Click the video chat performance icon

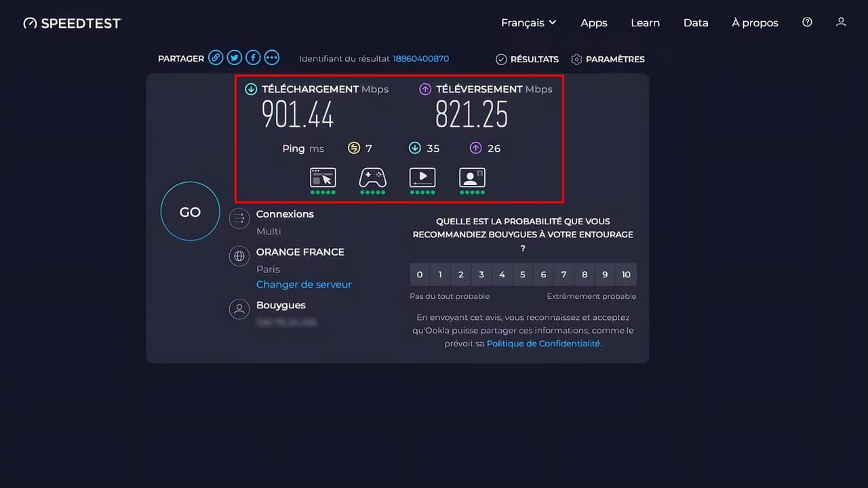(472, 178)
